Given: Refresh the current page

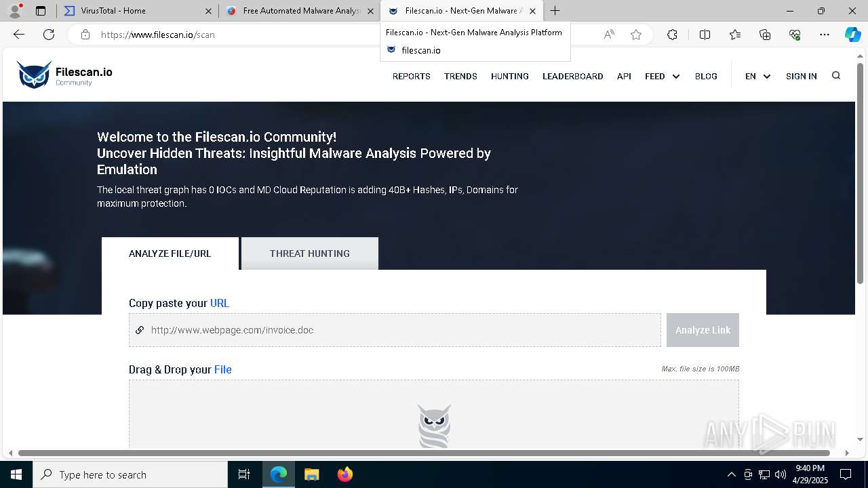Looking at the screenshot, I should (x=49, y=35).
